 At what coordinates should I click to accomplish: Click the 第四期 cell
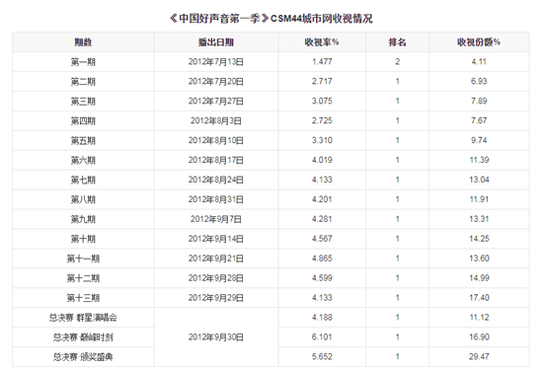click(x=83, y=121)
